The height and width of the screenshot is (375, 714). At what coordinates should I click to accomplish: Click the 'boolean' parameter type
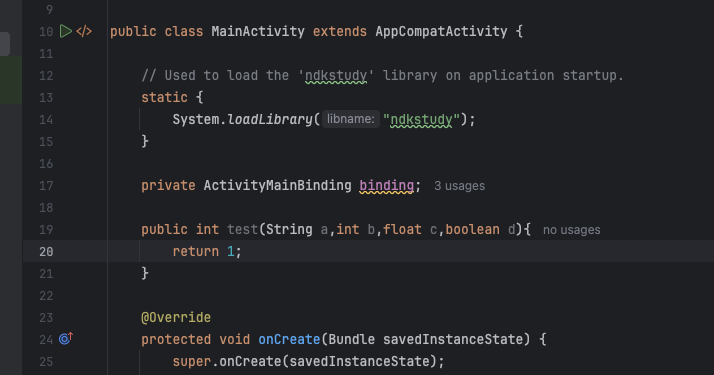[x=472, y=229]
